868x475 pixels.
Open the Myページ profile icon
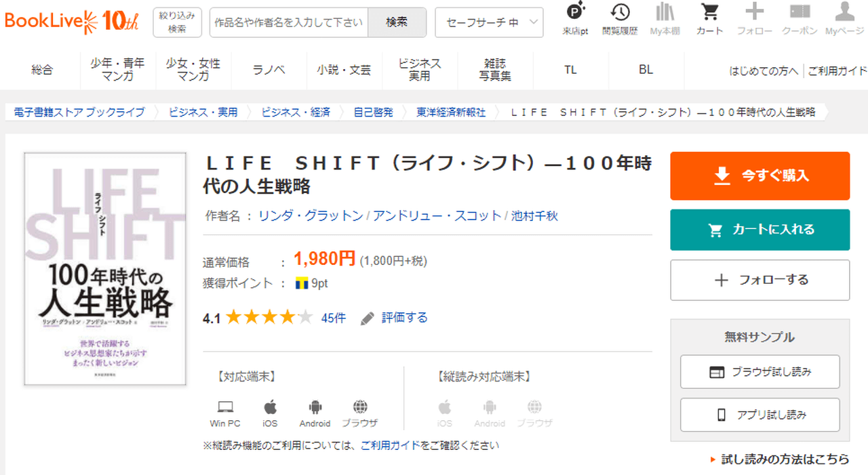coord(844,12)
